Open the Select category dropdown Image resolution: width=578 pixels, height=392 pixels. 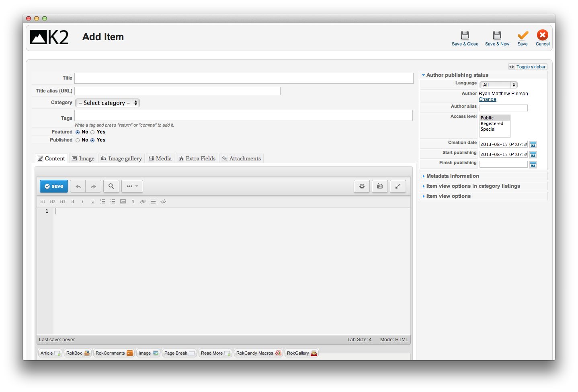(x=107, y=103)
